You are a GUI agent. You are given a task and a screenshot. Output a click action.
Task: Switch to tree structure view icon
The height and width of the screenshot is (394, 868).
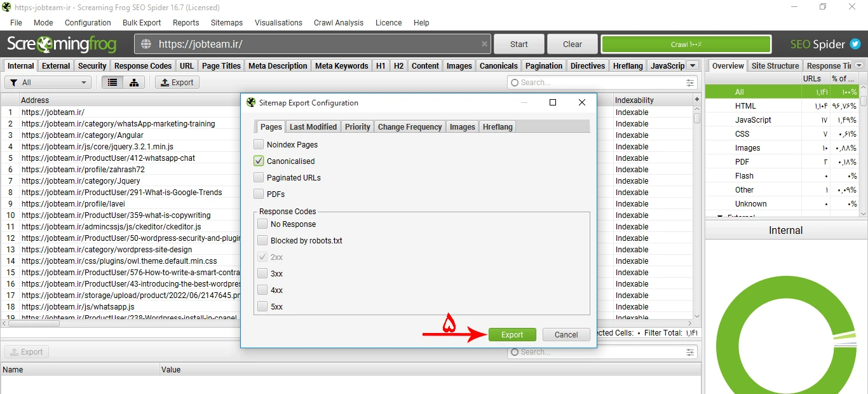tap(134, 83)
